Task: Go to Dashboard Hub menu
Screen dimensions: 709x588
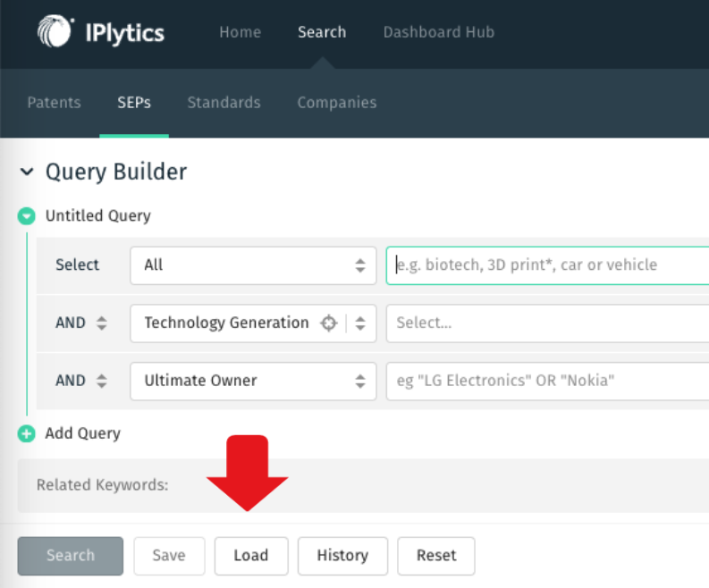Action: [439, 32]
